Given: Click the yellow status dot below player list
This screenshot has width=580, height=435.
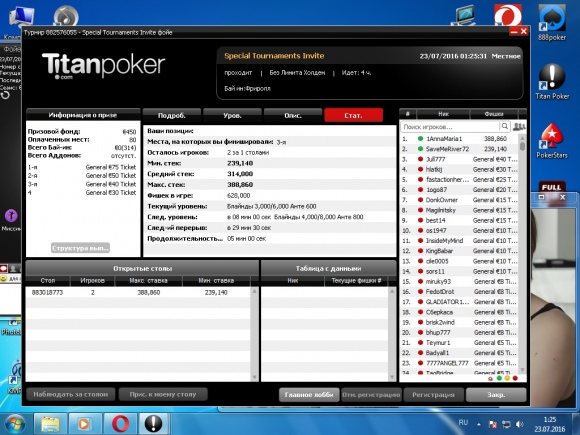Looking at the screenshot, I should pyautogui.click(x=507, y=378).
